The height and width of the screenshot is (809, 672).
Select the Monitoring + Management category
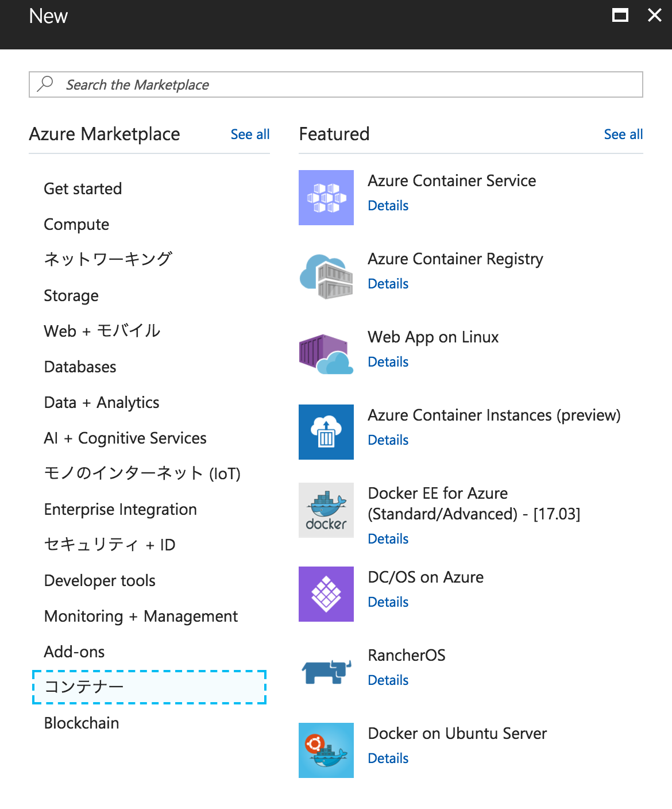[141, 616]
